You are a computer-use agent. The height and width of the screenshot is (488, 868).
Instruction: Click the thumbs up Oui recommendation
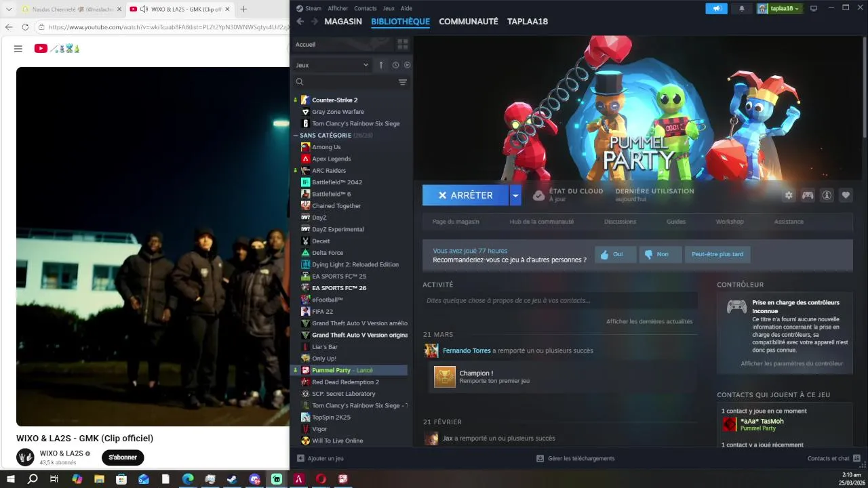(616, 254)
